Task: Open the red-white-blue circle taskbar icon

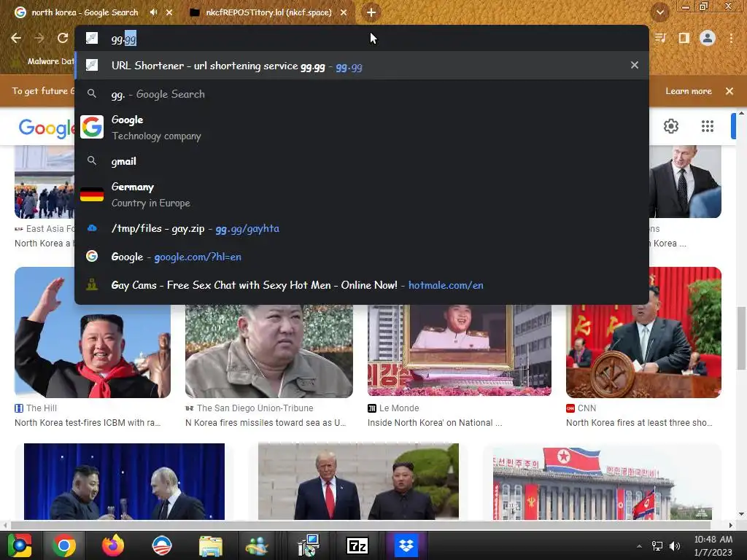Action: pyautogui.click(x=162, y=545)
